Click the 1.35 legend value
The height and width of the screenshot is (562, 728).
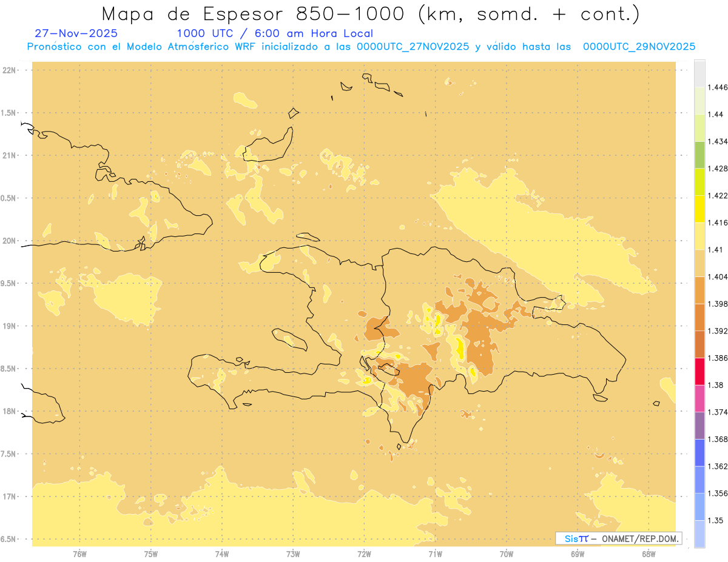716,520
